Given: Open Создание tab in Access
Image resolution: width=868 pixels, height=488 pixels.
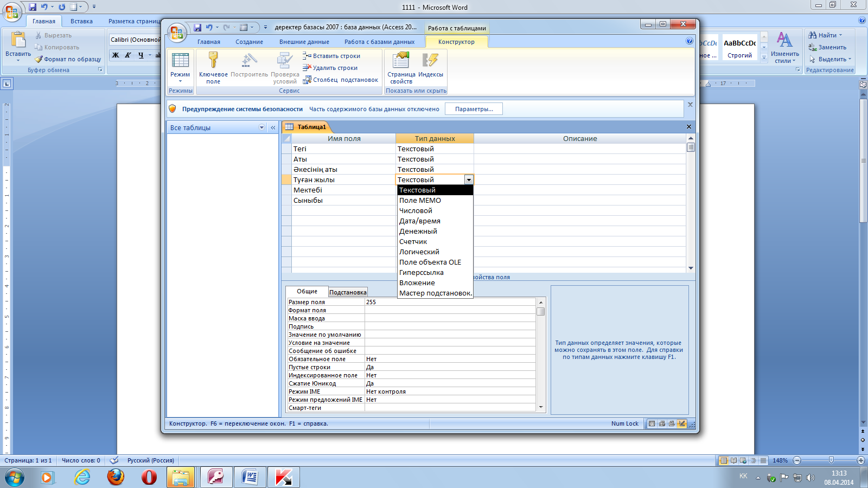Looking at the screenshot, I should coord(249,42).
